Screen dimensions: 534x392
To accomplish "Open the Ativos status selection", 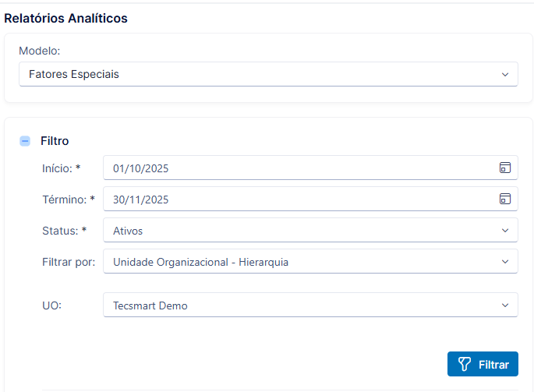I will point(310,231).
